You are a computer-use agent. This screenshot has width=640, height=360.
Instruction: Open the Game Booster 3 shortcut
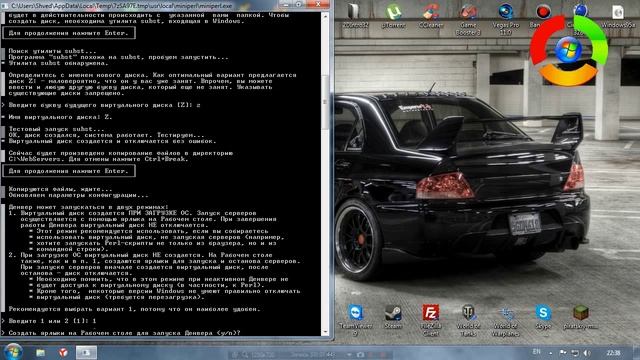pos(468,19)
